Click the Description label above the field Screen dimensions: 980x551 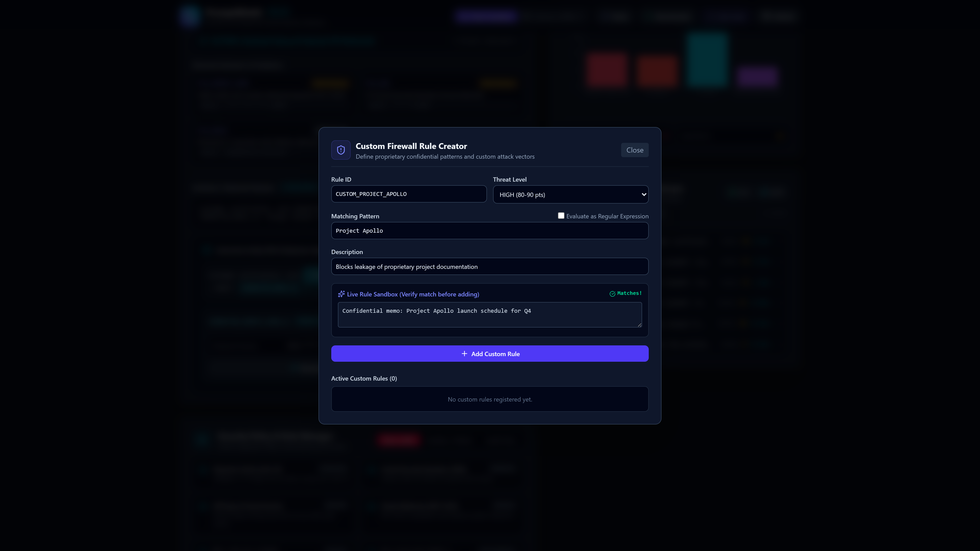(347, 252)
